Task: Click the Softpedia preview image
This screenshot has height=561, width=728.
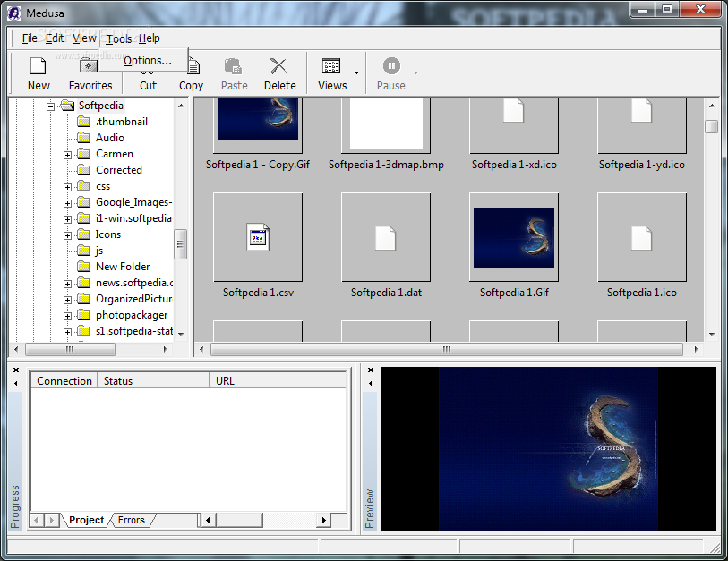Action: (548, 448)
